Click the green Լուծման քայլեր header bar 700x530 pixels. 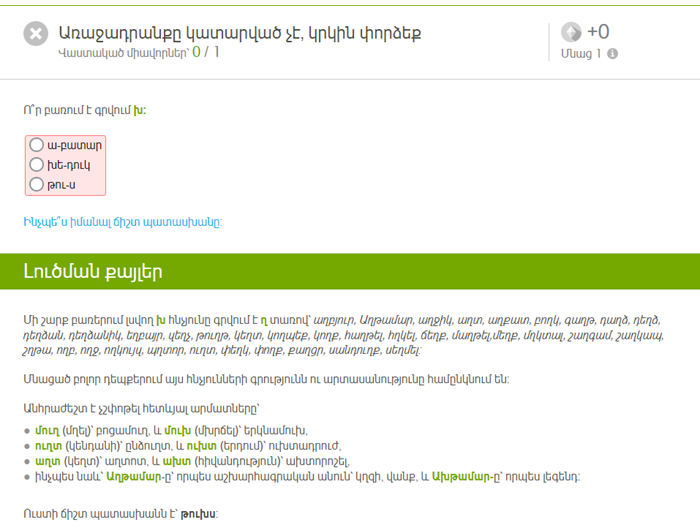350,272
